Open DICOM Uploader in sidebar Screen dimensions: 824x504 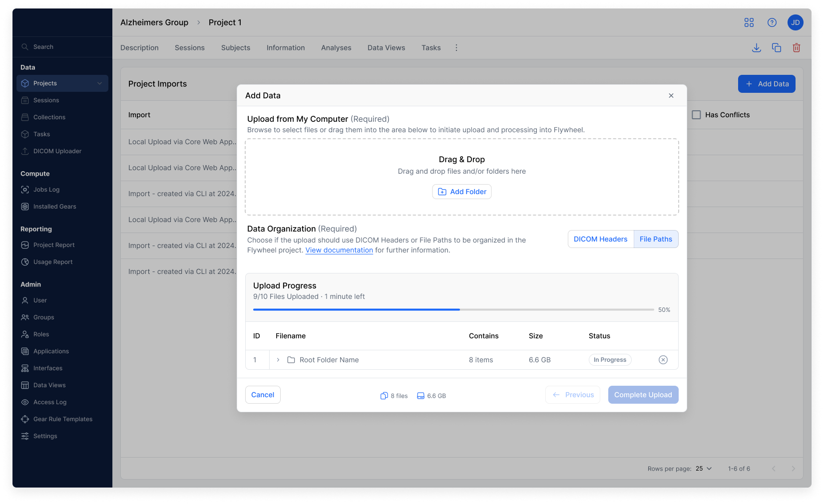57,151
